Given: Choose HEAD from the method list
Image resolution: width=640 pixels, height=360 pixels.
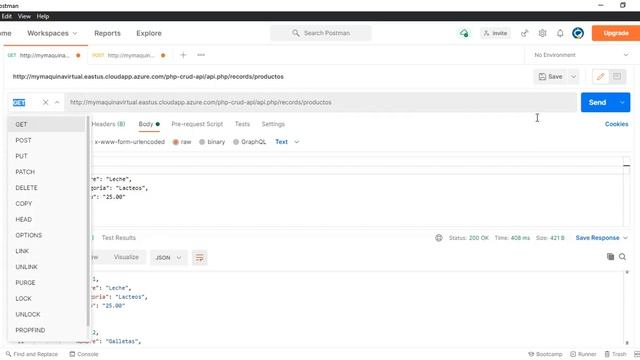Looking at the screenshot, I should [46, 220].
